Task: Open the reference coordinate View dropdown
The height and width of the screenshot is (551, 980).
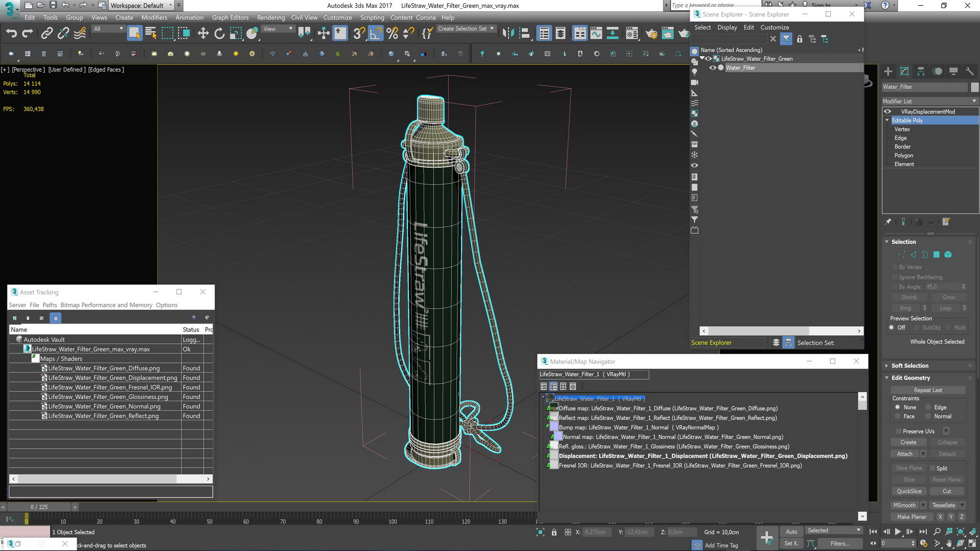Action: pyautogui.click(x=278, y=29)
